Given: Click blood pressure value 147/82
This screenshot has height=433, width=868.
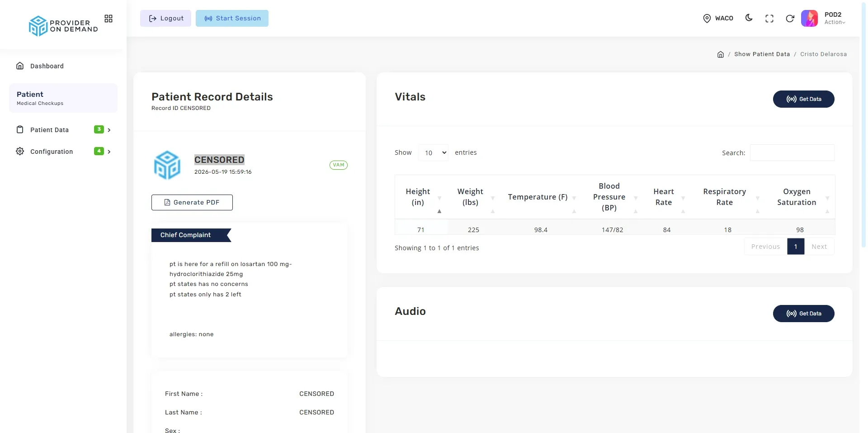Looking at the screenshot, I should [x=612, y=230].
